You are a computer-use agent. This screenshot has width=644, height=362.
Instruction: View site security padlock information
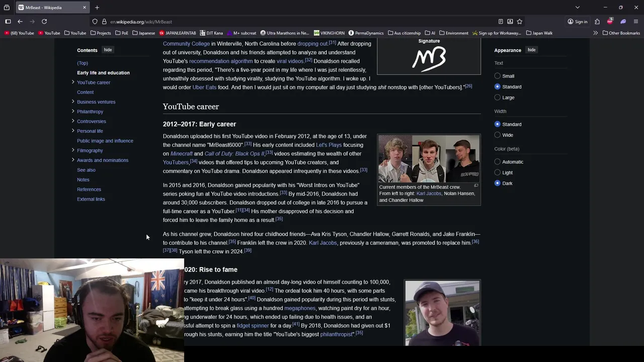pyautogui.click(x=104, y=22)
